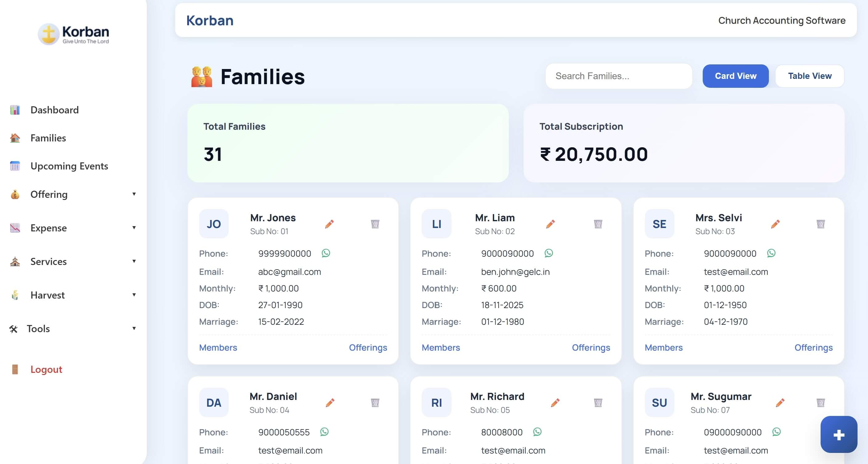Expand the Tools submenu arrow
Image resolution: width=868 pixels, height=464 pixels.
click(x=134, y=328)
